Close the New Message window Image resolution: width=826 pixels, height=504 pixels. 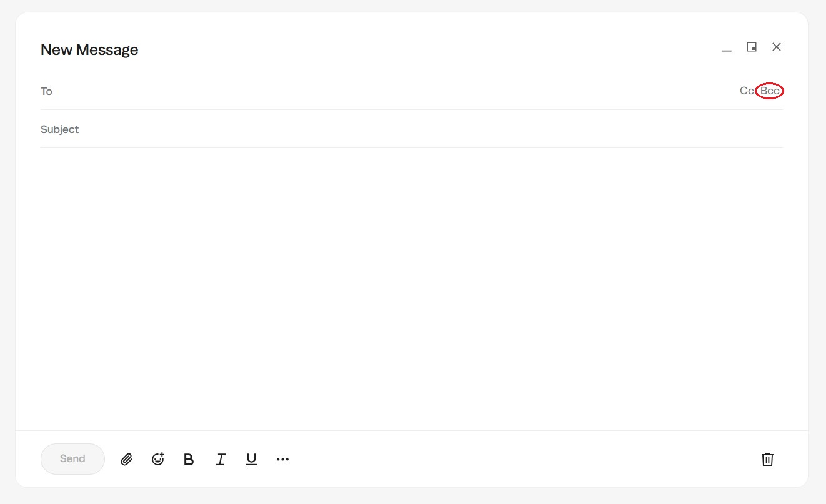777,47
